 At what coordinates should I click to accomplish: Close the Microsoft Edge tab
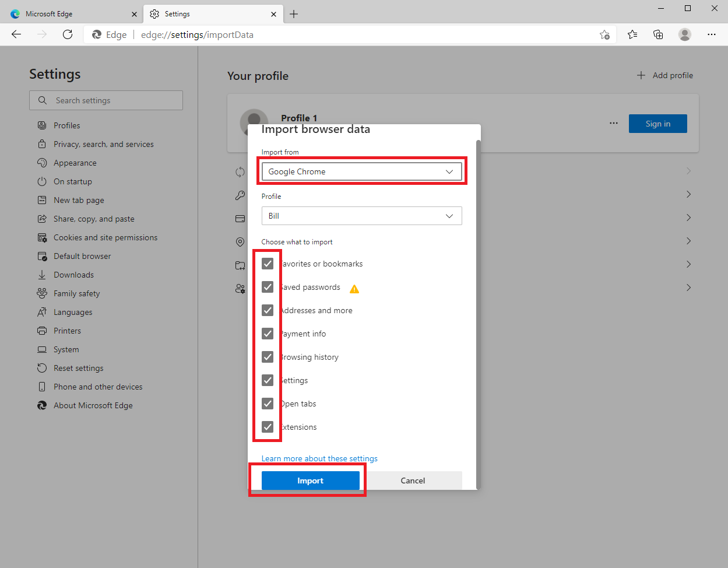134,14
